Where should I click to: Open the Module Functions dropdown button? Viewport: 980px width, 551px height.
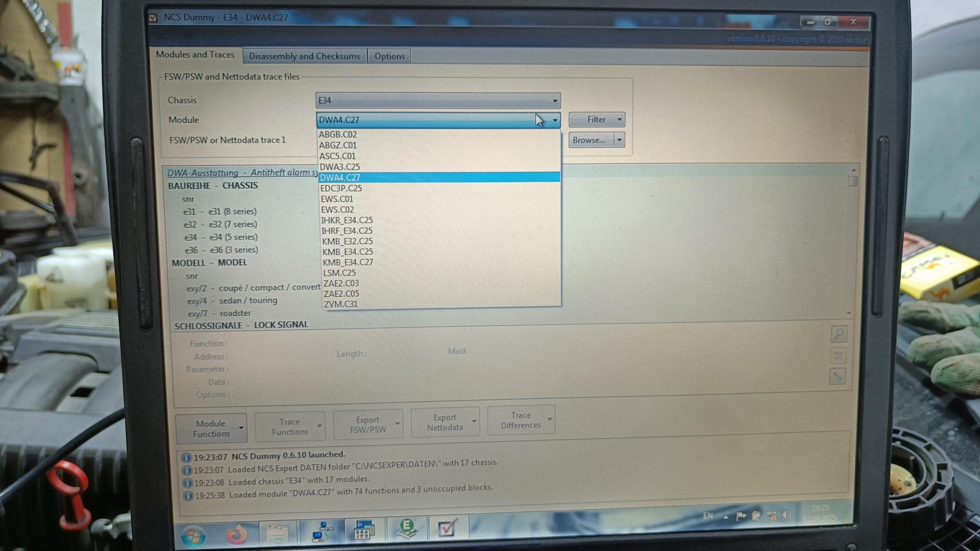tap(211, 429)
